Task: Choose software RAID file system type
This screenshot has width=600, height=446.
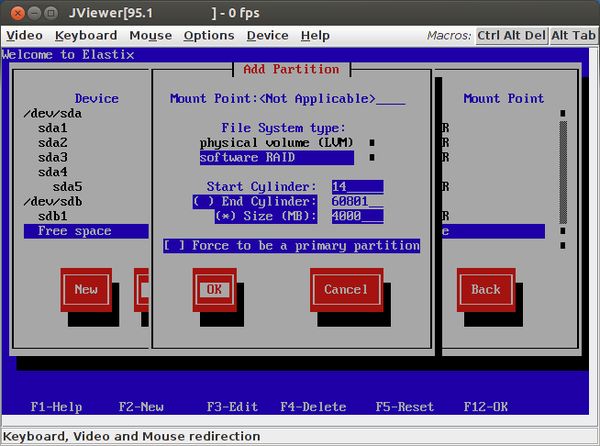Action: 277,158
